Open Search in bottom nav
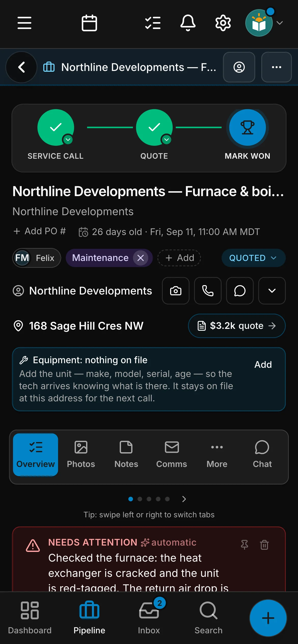Image resolution: width=298 pixels, height=644 pixels. coord(209,618)
